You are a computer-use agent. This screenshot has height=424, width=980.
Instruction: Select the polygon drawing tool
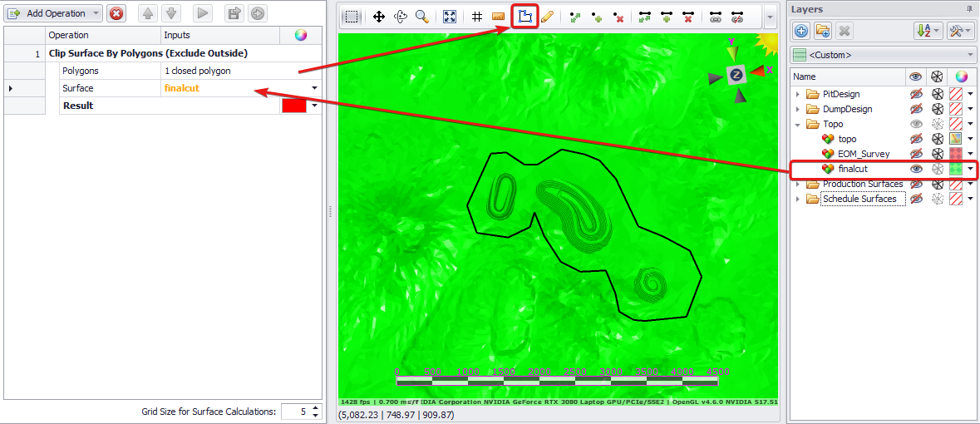524,16
